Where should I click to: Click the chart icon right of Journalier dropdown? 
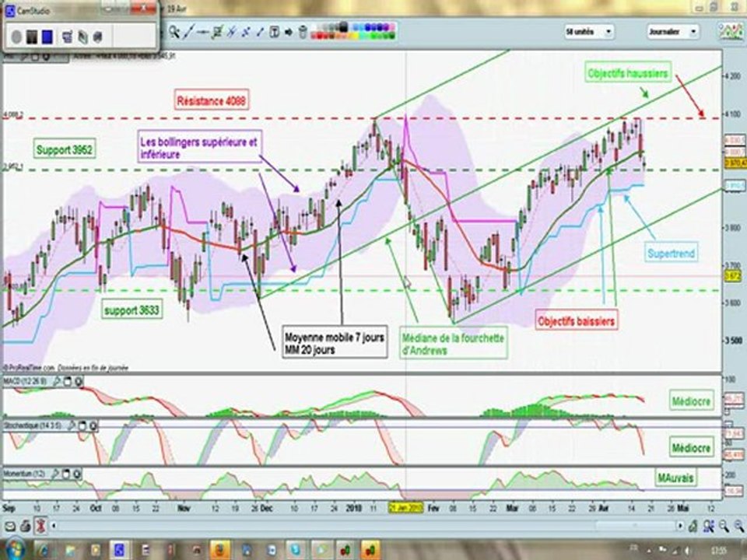731,31
